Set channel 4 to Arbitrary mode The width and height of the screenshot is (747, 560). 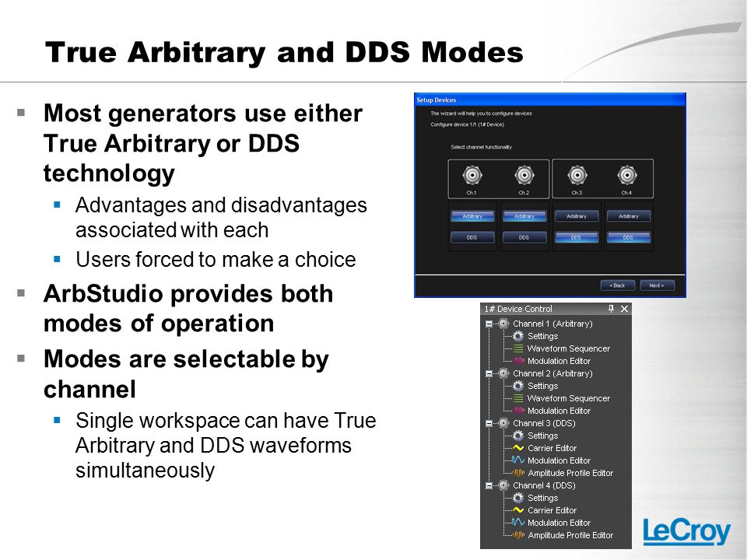click(629, 216)
